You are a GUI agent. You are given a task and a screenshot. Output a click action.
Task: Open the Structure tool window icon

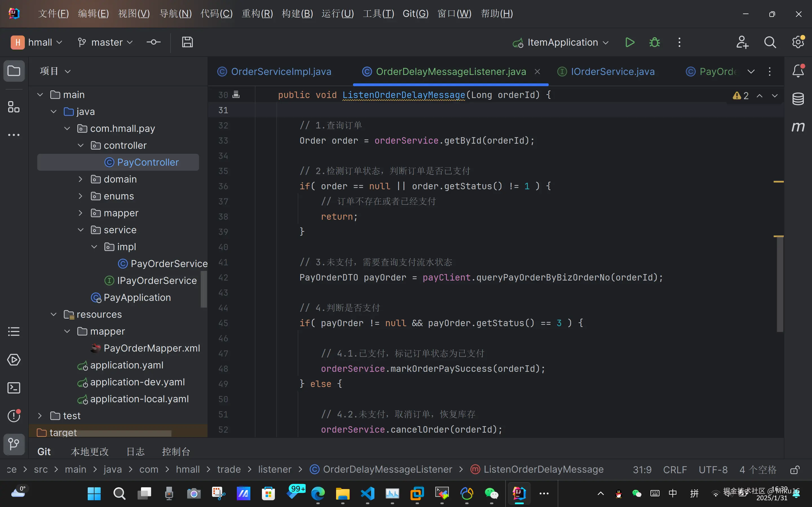coord(14,107)
